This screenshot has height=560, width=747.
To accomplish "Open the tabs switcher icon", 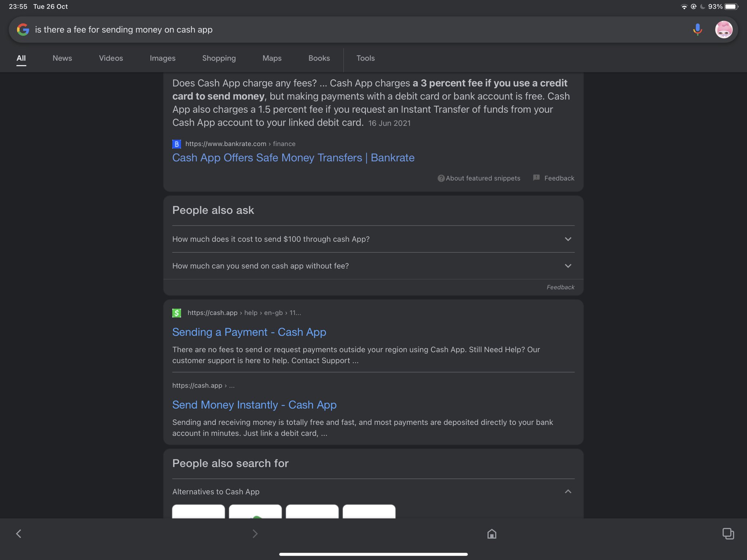I will click(x=728, y=534).
